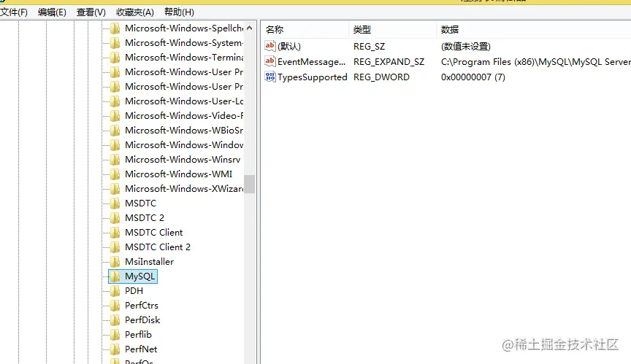Screen dimensions: 631x364
Task: Click the (数值未设置) data cell
Action: [x=466, y=47]
